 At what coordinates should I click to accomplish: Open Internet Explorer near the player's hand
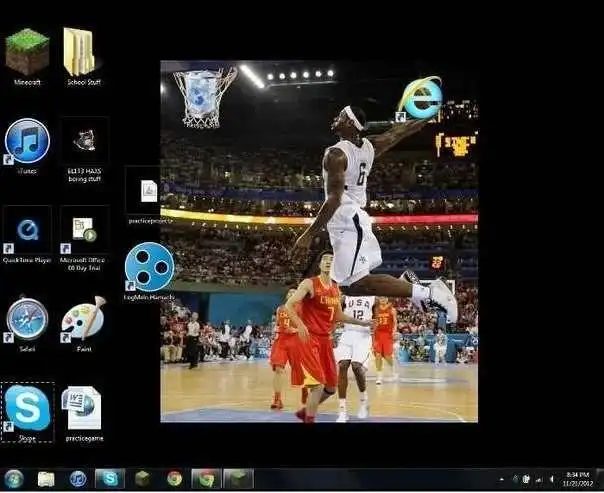420,97
